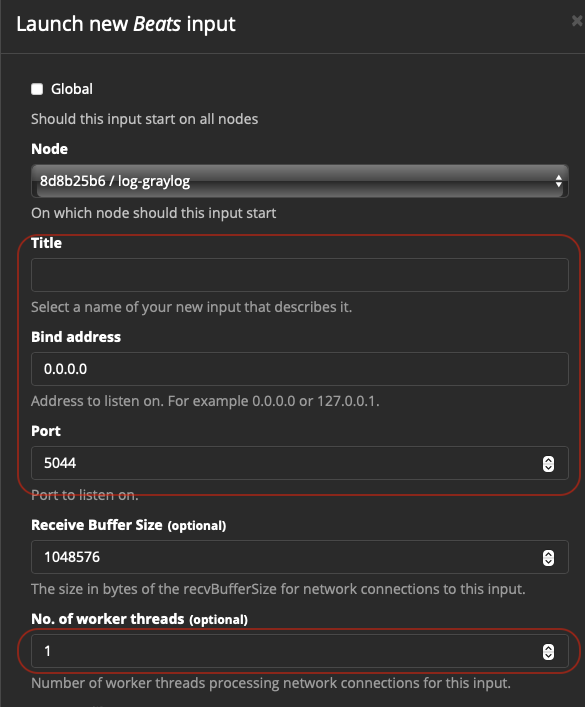Decrease the Port value with stepper down arrow

(548, 468)
